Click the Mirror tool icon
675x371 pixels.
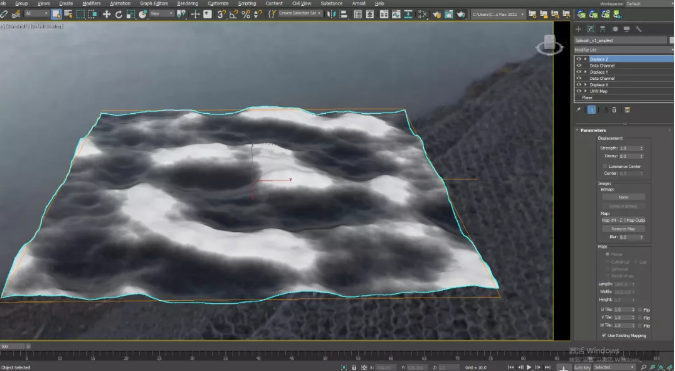point(331,14)
